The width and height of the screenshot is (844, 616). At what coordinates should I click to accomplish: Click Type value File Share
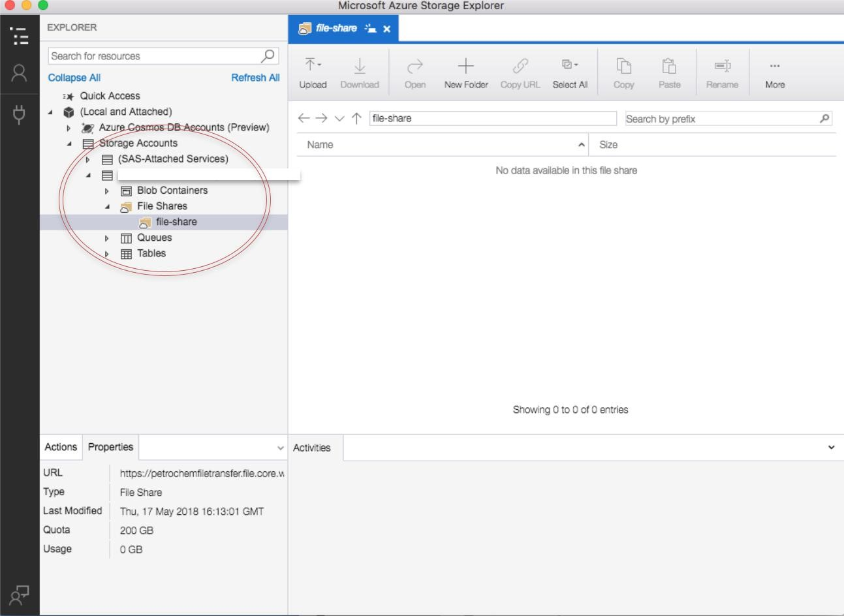click(141, 493)
